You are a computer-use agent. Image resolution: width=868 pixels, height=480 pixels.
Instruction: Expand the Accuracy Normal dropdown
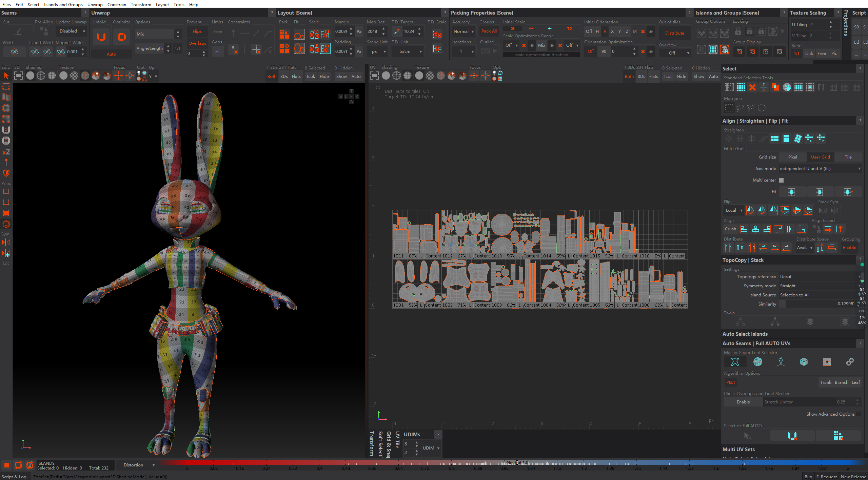tap(463, 32)
